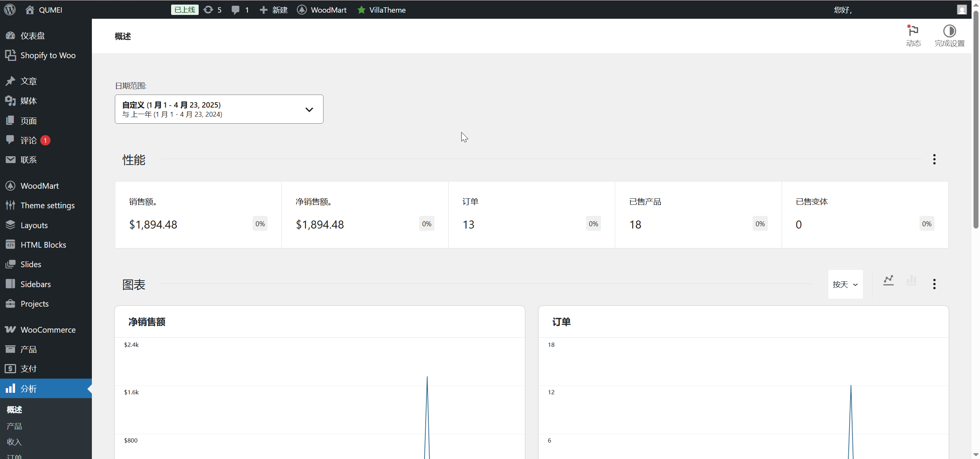Open the VillaTheme star menu
The image size is (980, 459).
pyautogui.click(x=381, y=10)
